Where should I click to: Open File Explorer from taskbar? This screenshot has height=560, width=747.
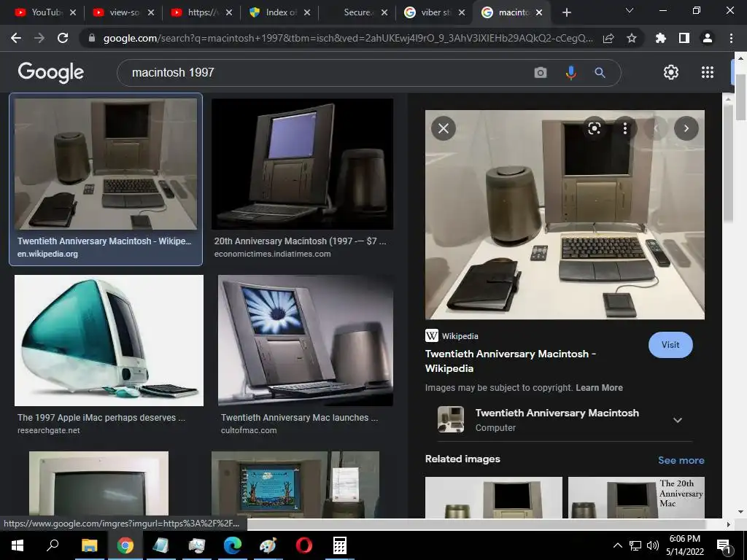89,545
